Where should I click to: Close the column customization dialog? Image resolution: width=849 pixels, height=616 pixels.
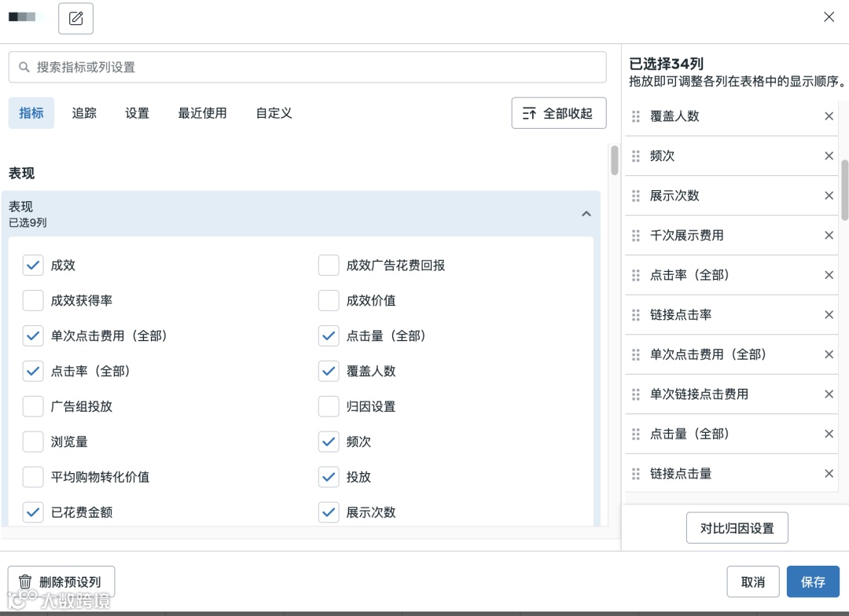[829, 16]
